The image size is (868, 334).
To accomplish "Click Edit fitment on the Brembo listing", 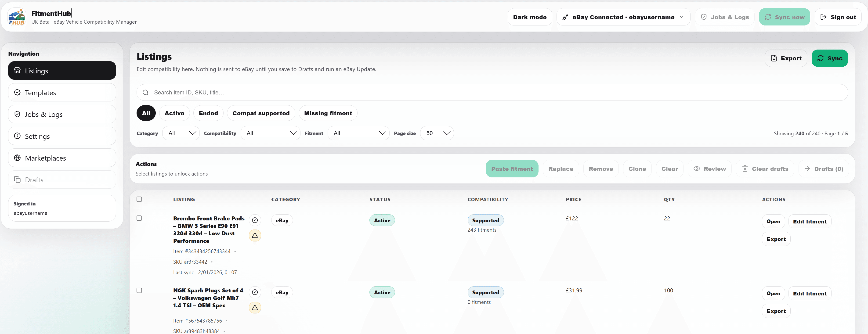I will click(x=810, y=221).
